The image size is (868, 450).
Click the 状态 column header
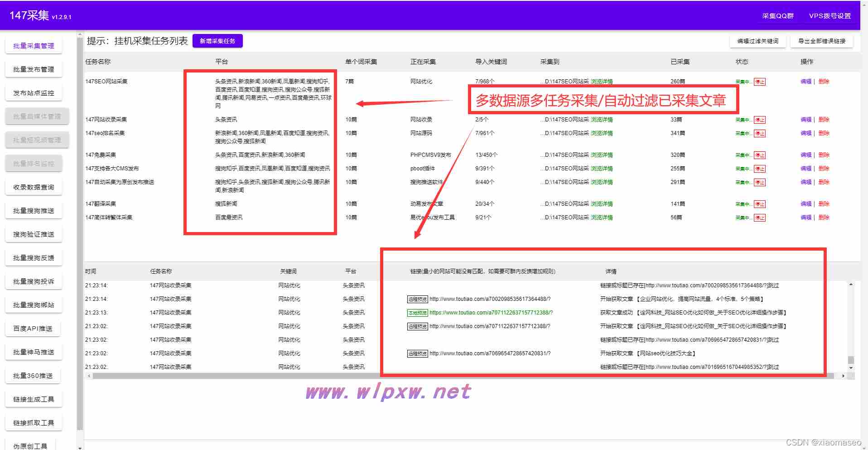742,62
